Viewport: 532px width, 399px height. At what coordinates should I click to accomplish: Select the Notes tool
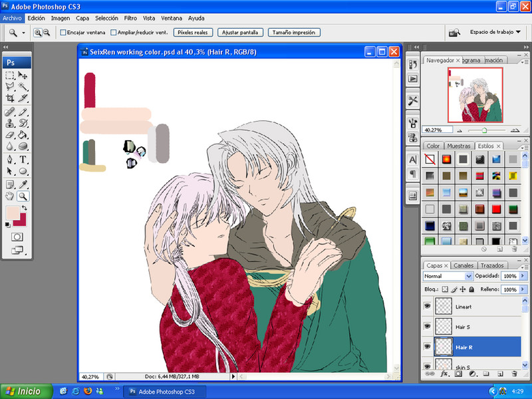click(10, 185)
